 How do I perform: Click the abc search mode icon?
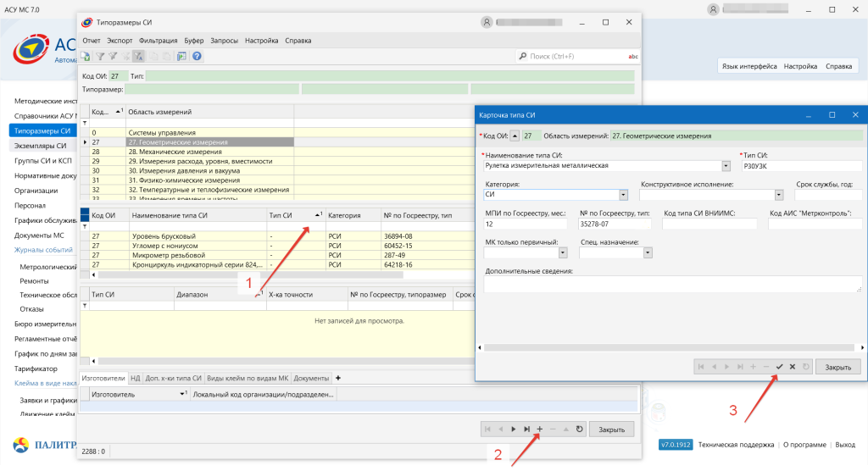click(x=632, y=57)
